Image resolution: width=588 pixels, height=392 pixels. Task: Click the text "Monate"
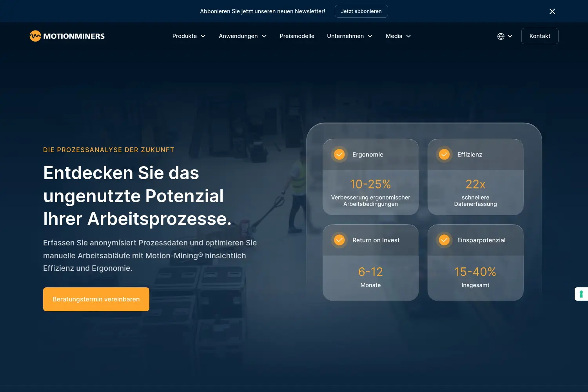(370, 285)
